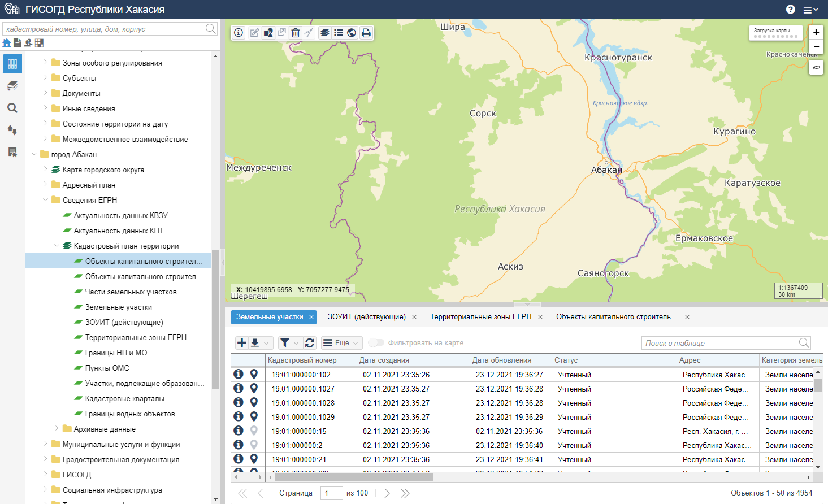Collapse the 'Сведения ЕГРН' folder
Viewport: 828px width, 504px height.
click(46, 200)
